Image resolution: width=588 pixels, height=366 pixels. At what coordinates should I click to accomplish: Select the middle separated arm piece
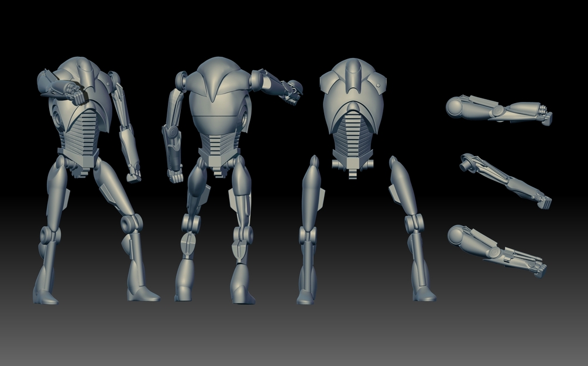pos(506,180)
